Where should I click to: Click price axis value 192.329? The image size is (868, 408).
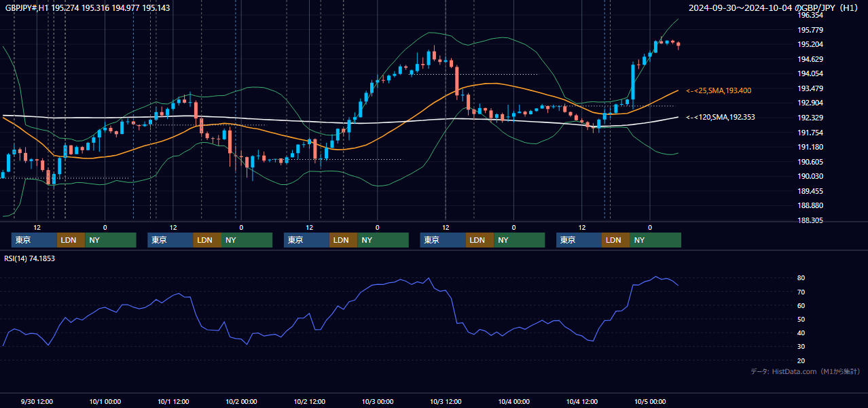coord(810,118)
